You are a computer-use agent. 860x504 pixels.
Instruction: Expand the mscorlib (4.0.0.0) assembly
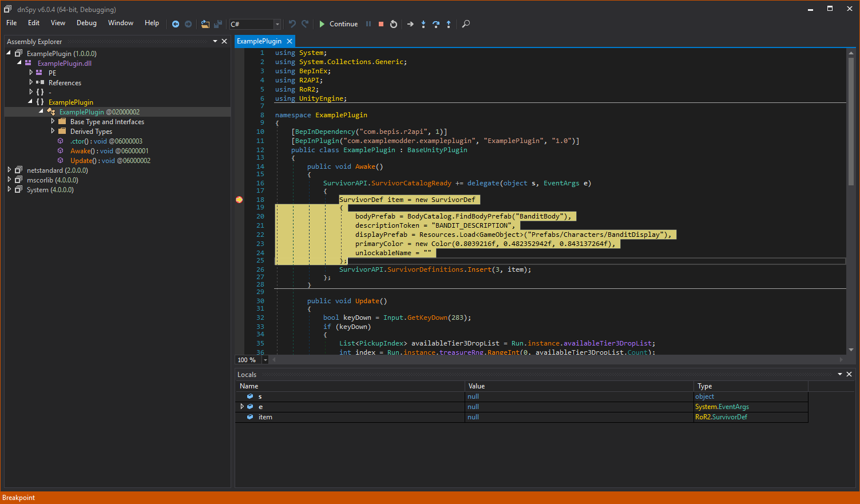coord(9,180)
